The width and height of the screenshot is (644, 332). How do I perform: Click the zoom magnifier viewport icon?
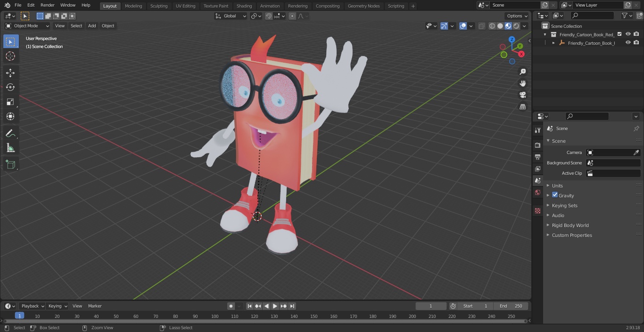pos(522,72)
